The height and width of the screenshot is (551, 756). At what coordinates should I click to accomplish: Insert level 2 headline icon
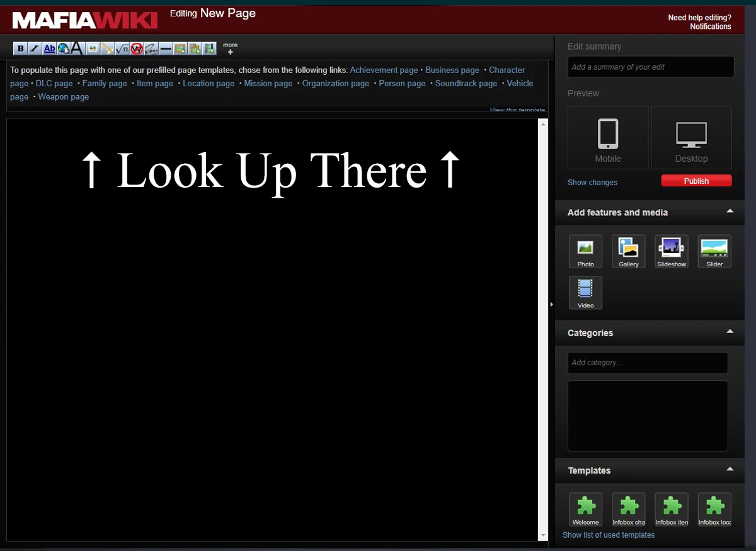pyautogui.click(x=77, y=48)
